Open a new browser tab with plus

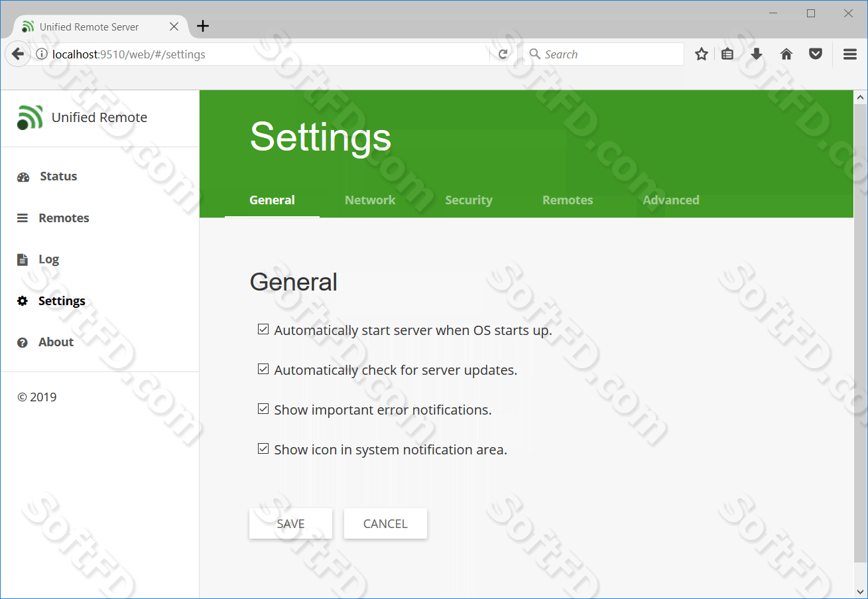(204, 27)
